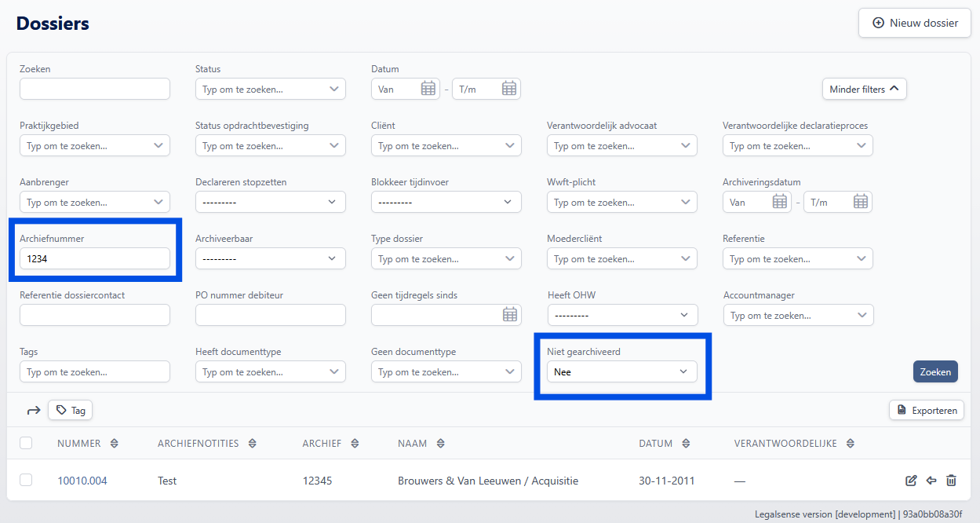Open calendar for Archiveringsdatum T/m field

861,202
